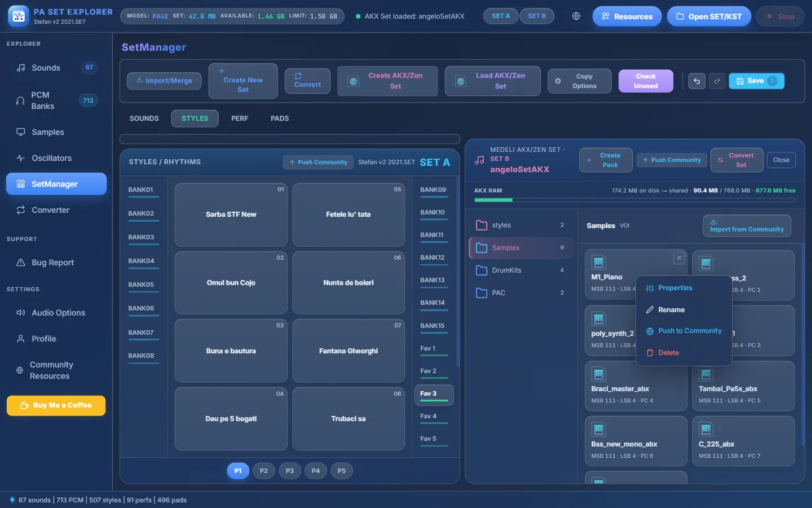Select BANK03 in styles list
The height and width of the screenshot is (508, 812).
[143, 239]
